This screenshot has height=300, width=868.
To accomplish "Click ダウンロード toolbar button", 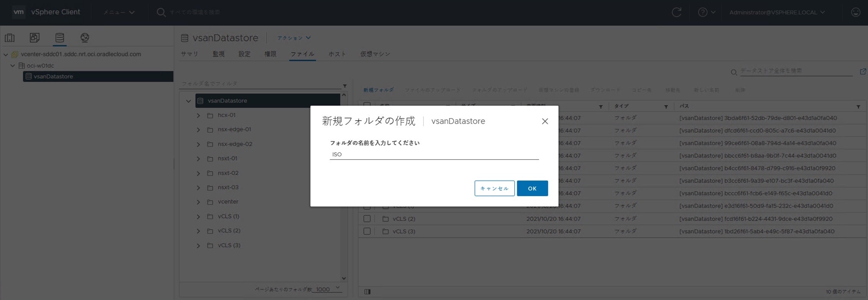I will 606,90.
